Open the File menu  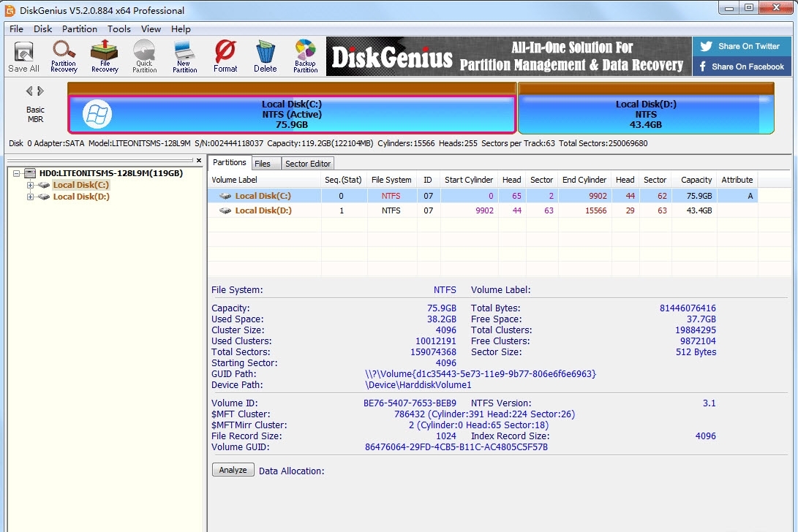(16, 29)
